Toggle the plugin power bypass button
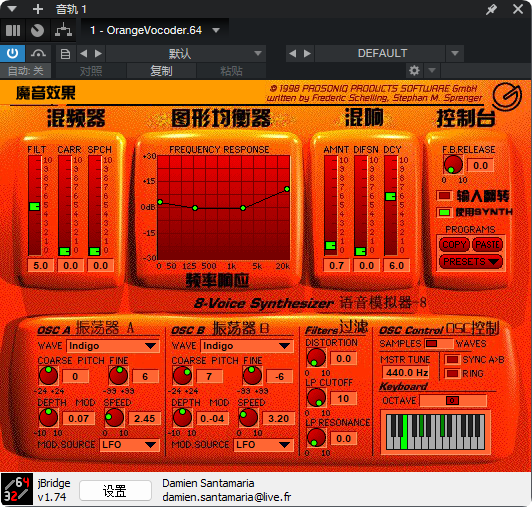The height and width of the screenshot is (507, 532). tap(12, 53)
